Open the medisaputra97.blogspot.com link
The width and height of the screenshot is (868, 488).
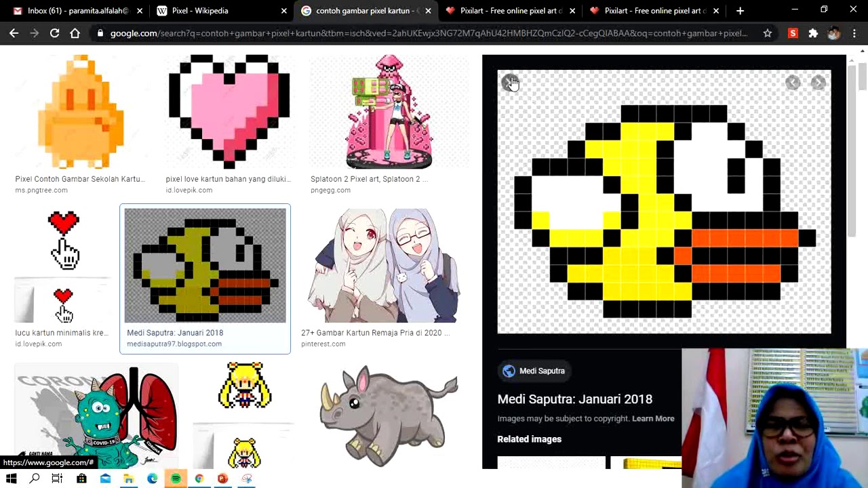click(x=174, y=344)
